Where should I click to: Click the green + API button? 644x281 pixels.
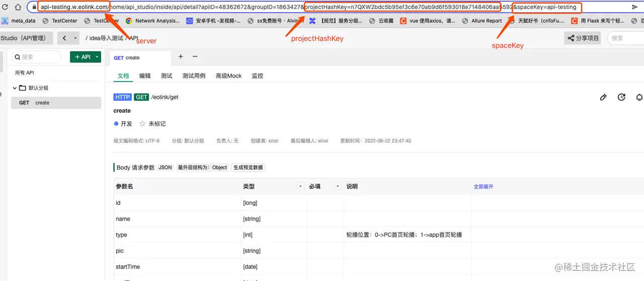[82, 57]
